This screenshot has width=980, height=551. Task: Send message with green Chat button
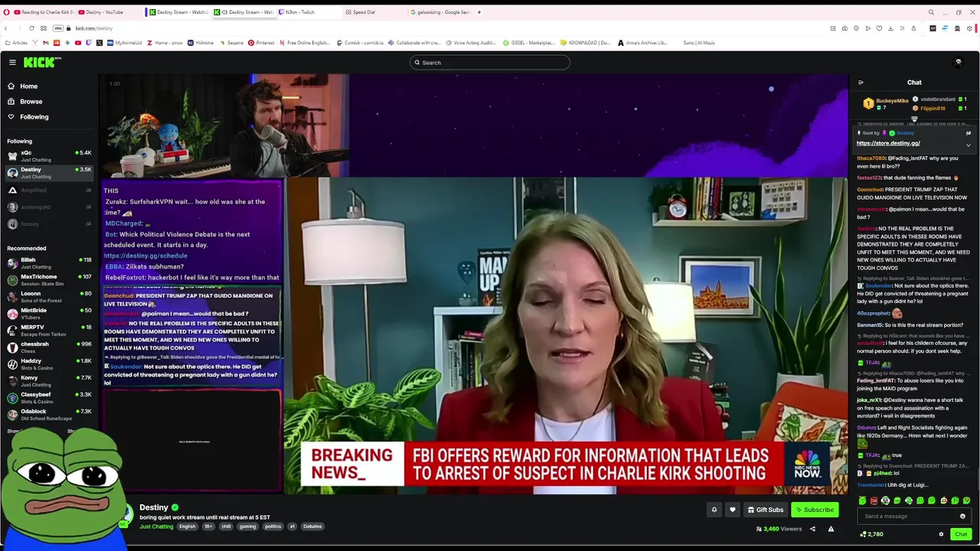click(961, 534)
